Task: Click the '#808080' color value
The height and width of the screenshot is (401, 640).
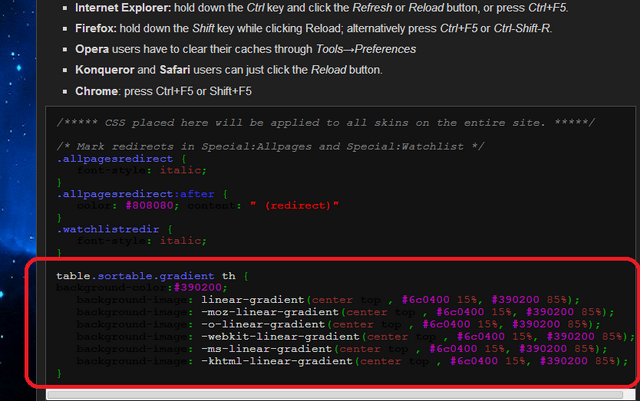Action: [149, 205]
